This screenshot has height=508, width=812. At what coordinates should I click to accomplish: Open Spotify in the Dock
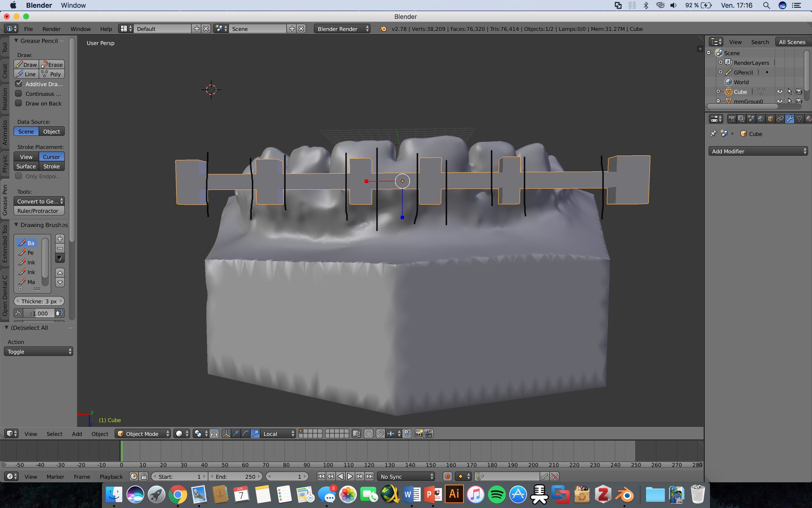point(497,494)
